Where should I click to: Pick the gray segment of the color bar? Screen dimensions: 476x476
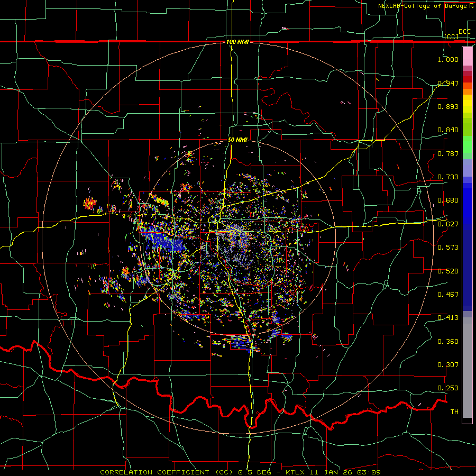click(x=467, y=368)
